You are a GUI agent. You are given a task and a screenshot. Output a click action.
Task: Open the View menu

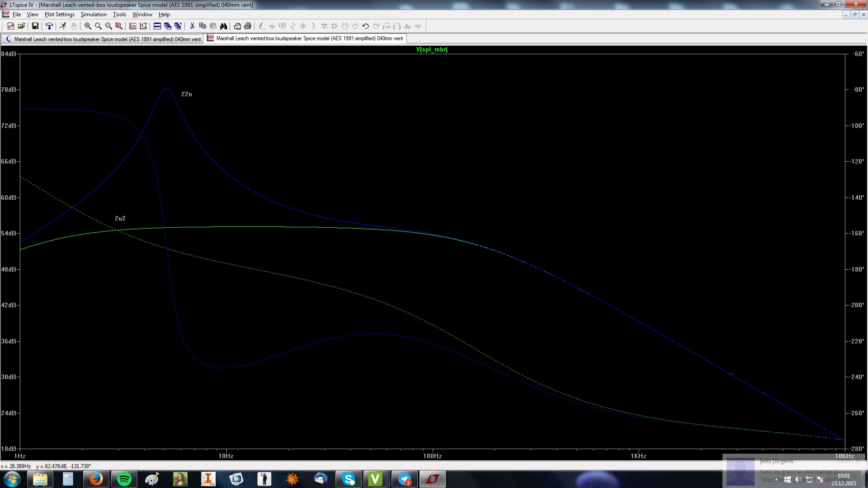pyautogui.click(x=33, y=14)
